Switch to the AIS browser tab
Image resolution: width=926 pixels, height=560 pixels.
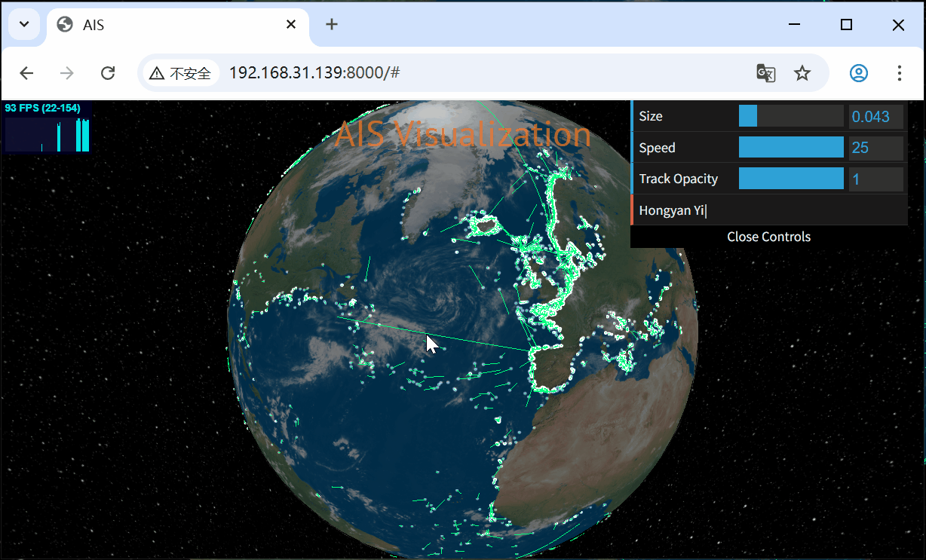click(151, 23)
